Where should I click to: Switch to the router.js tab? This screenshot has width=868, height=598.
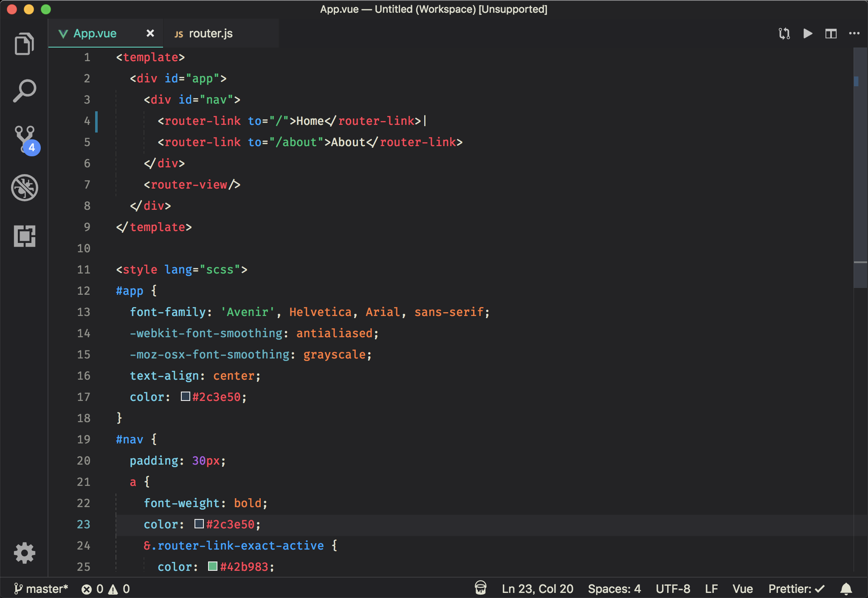click(210, 34)
